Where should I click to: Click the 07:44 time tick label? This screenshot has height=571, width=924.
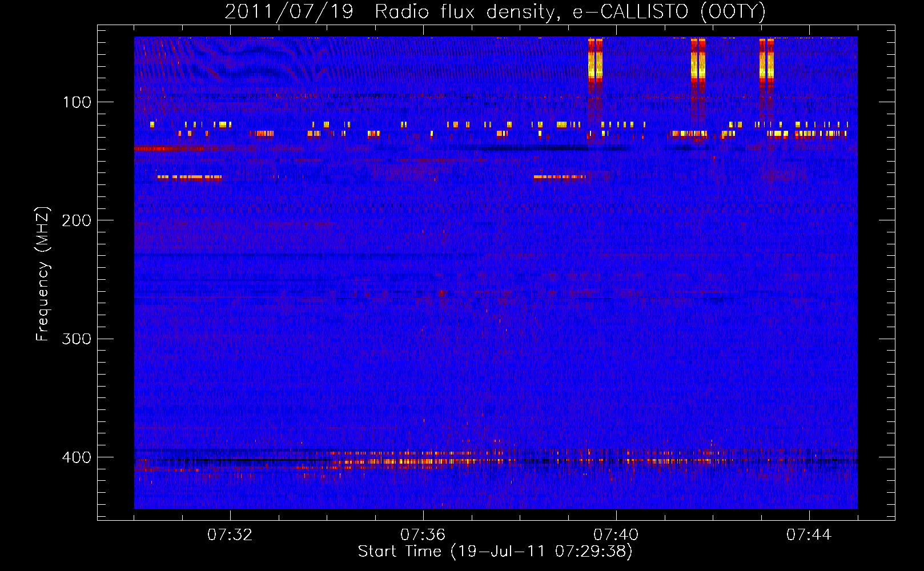coord(809,535)
